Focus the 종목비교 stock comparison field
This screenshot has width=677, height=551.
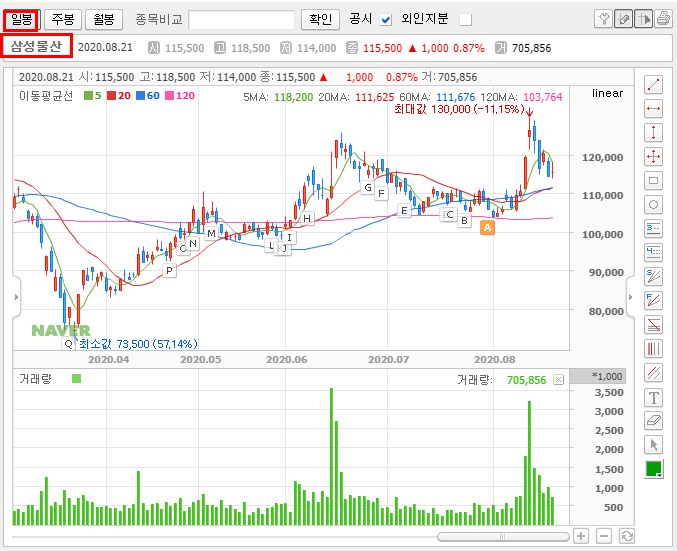point(241,20)
